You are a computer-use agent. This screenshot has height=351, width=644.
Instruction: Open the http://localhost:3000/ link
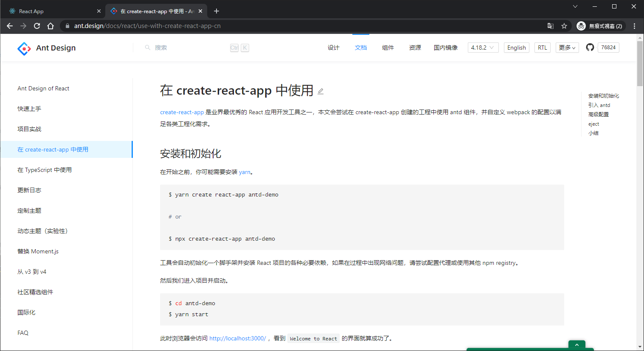coord(238,338)
